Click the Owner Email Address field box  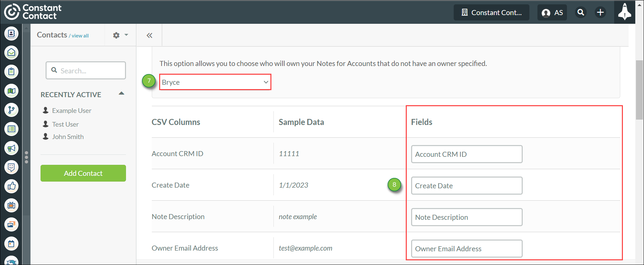click(467, 249)
